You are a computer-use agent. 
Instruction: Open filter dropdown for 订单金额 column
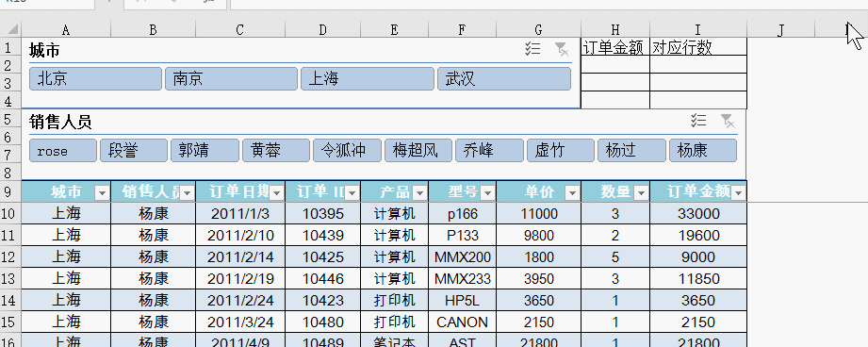click(739, 192)
